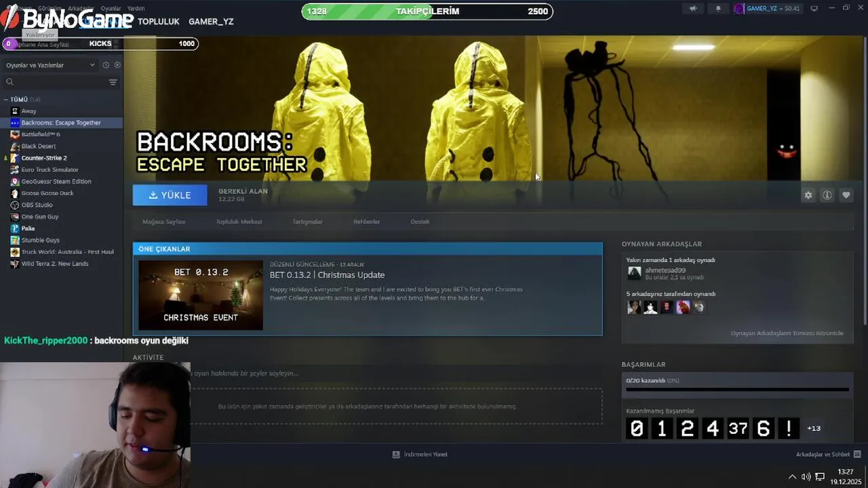The image size is (868, 488).
Task: Click Stumble Guys game icon
Action: pos(15,240)
